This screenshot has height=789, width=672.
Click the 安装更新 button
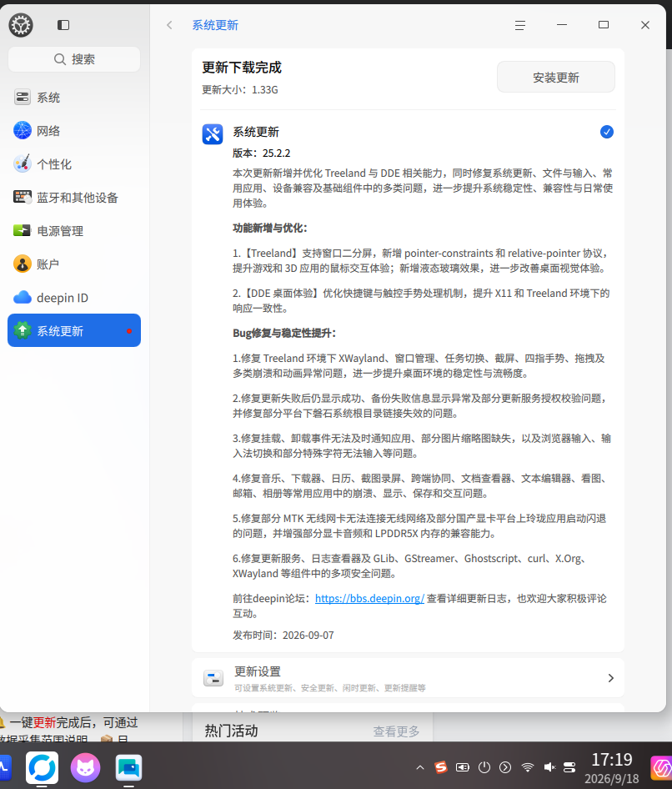coord(556,77)
